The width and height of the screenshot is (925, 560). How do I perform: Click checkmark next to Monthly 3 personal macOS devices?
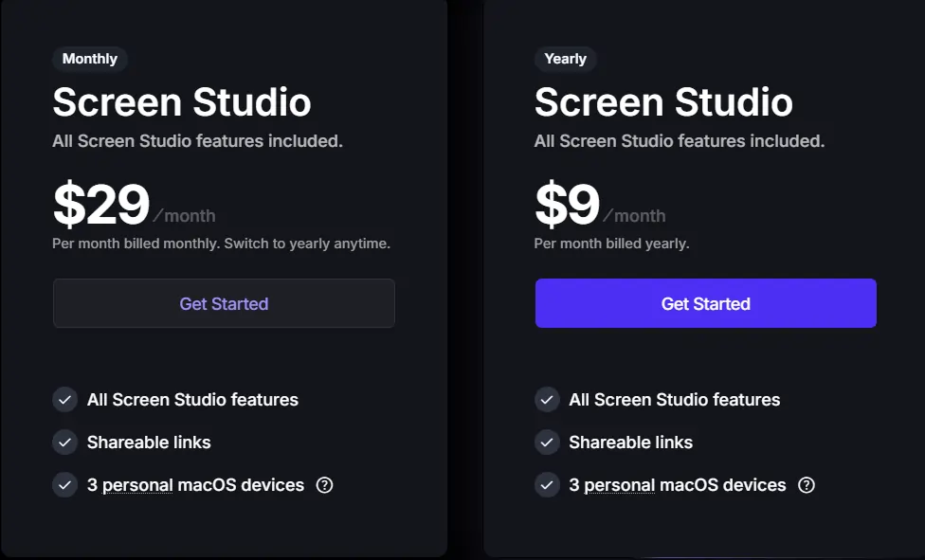[x=64, y=485]
